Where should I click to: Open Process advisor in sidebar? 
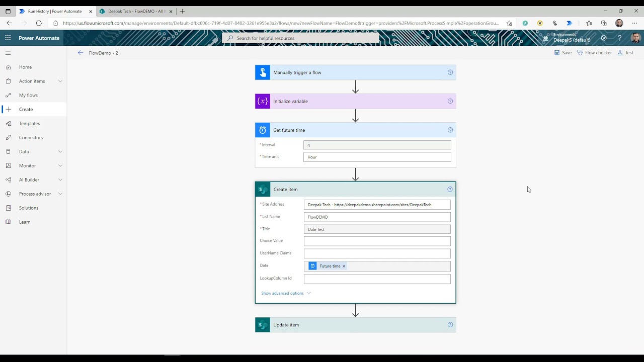coord(35,194)
